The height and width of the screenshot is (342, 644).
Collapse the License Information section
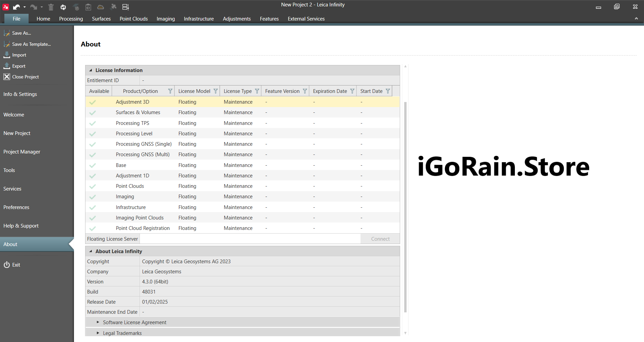tap(90, 70)
